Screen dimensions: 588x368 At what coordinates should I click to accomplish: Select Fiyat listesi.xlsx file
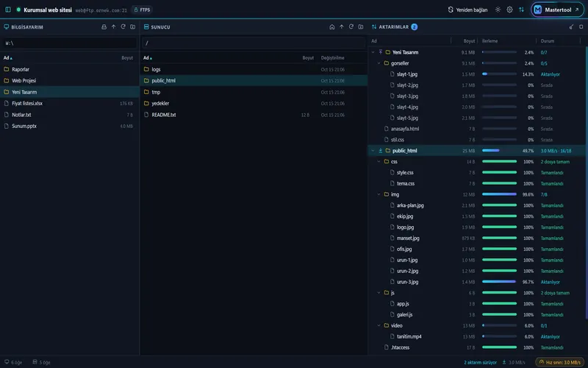[x=70, y=103]
